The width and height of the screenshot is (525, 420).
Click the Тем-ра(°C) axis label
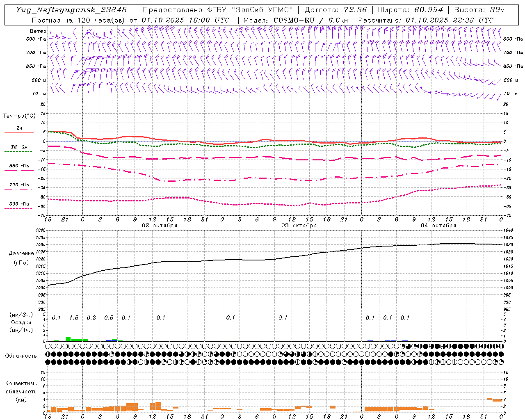click(19, 116)
